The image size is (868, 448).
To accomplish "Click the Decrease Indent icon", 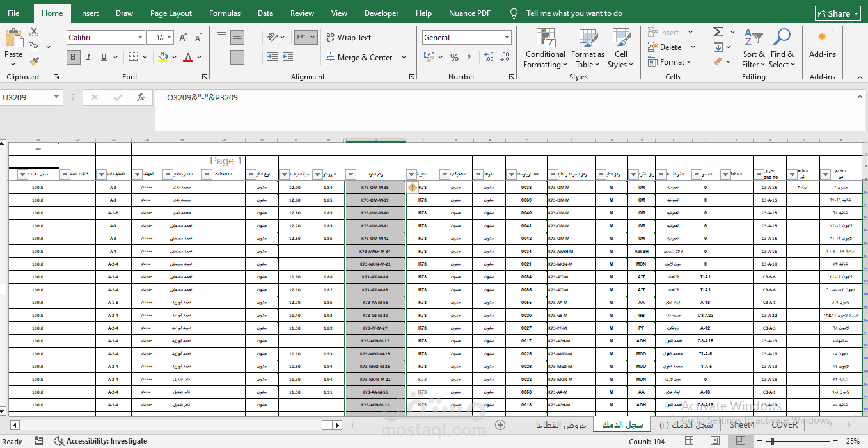I will click(272, 58).
